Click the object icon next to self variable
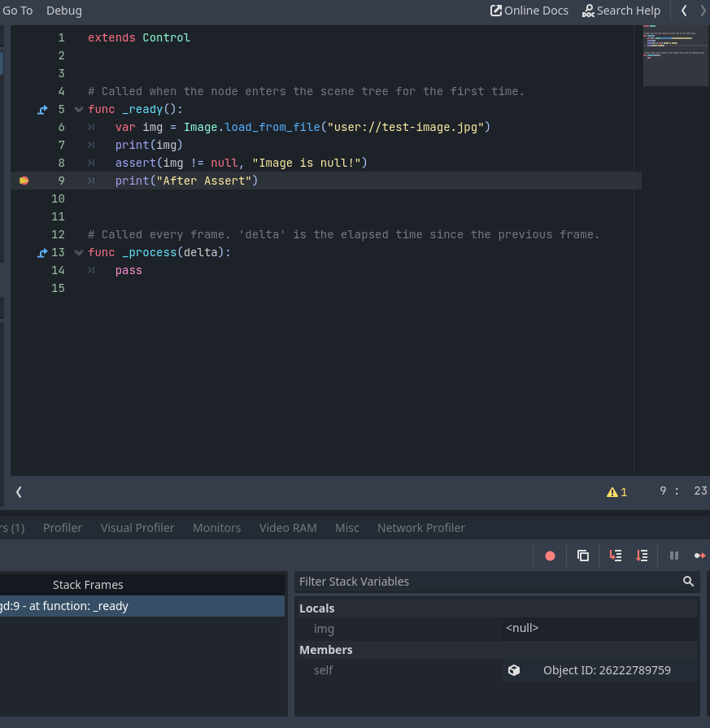The height and width of the screenshot is (728, 710). tap(514, 669)
